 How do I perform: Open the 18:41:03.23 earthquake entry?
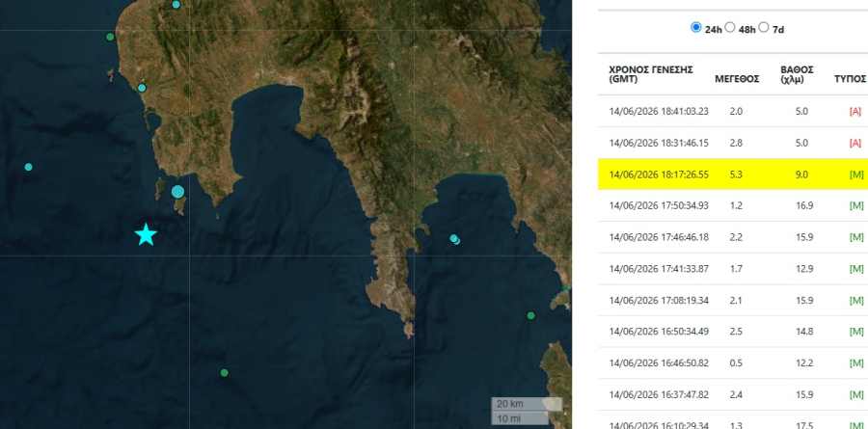(x=733, y=111)
